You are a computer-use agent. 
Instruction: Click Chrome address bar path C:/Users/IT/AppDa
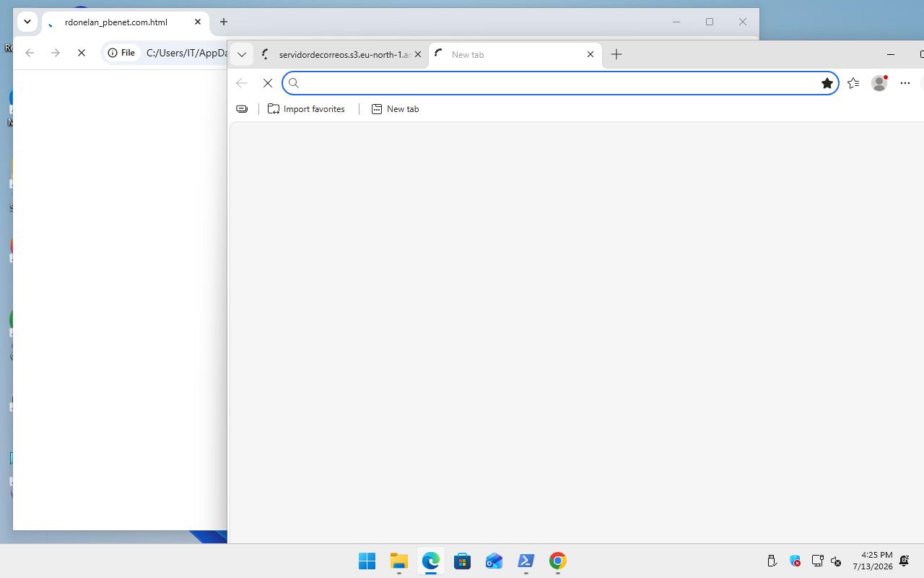point(186,53)
